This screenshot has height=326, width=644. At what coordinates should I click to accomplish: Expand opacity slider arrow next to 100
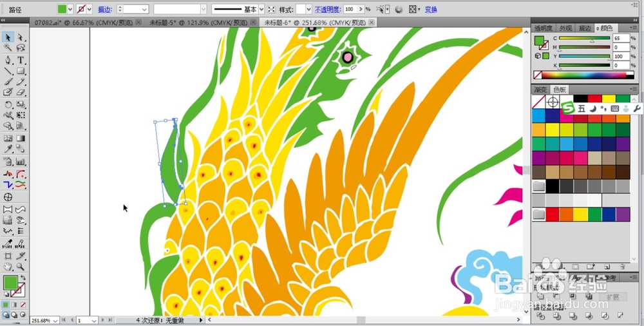[361, 9]
